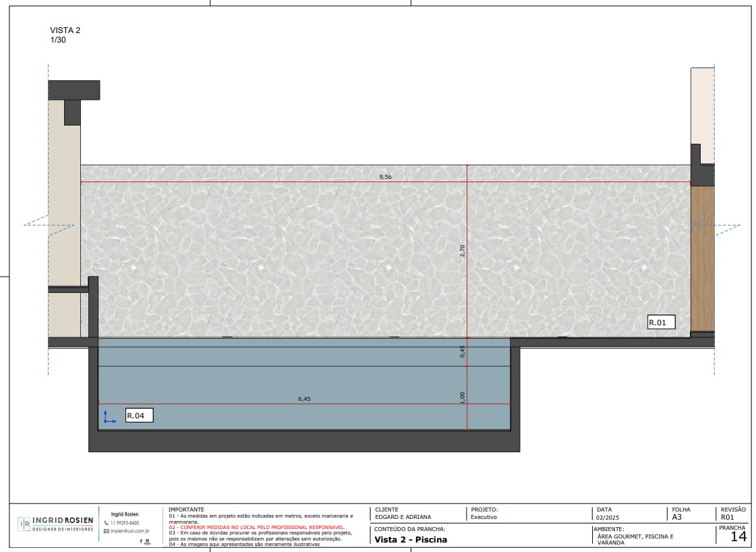Click the VISTA 2 view title
The height and width of the screenshot is (552, 756).
pos(65,30)
